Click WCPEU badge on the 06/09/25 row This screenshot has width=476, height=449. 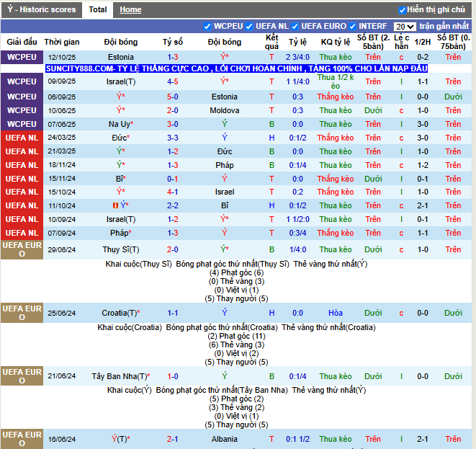point(22,97)
